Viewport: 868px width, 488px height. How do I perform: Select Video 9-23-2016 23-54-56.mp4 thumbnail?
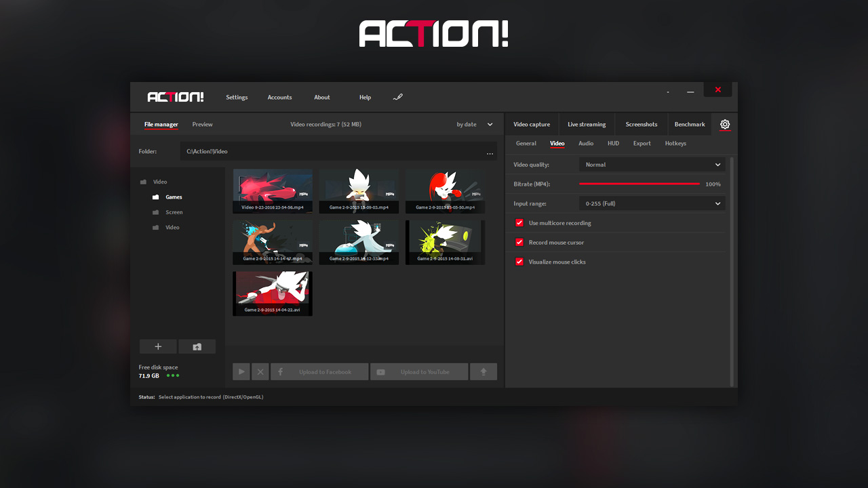pos(273,191)
